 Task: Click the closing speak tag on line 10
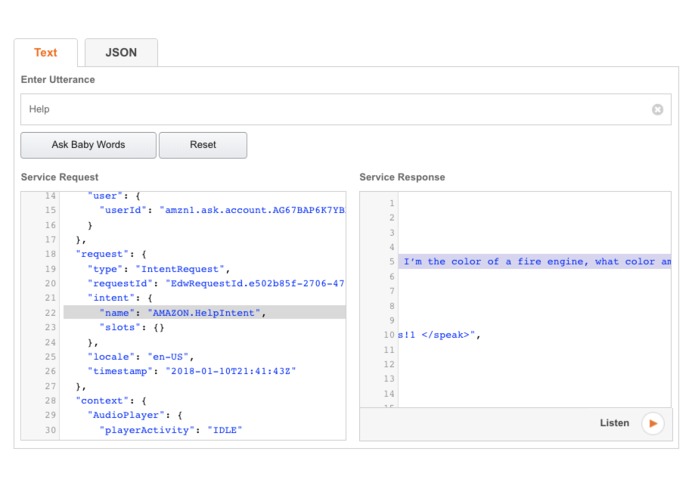(x=441, y=334)
